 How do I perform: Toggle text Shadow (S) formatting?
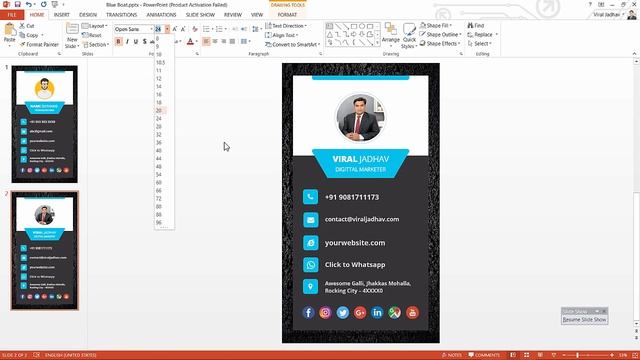tap(144, 41)
